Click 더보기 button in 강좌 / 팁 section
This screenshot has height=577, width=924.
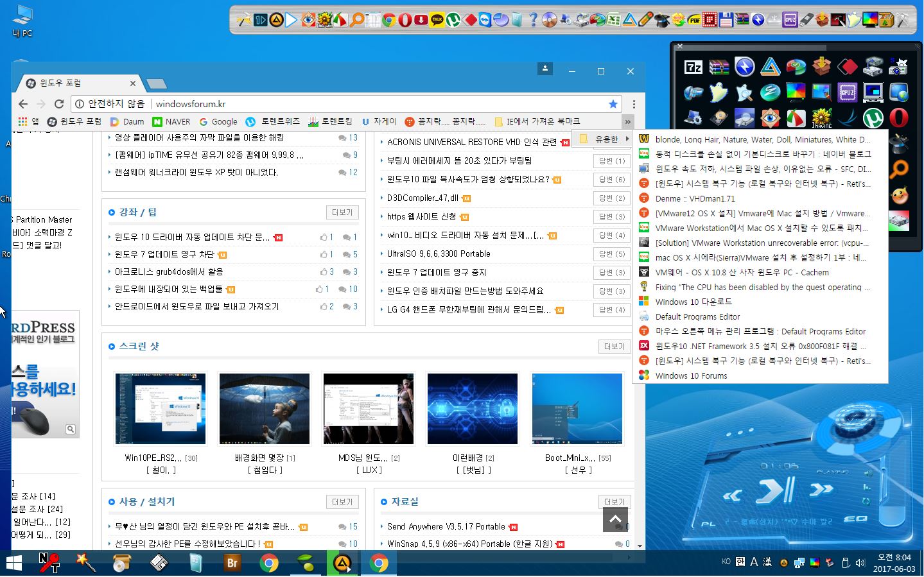(342, 212)
